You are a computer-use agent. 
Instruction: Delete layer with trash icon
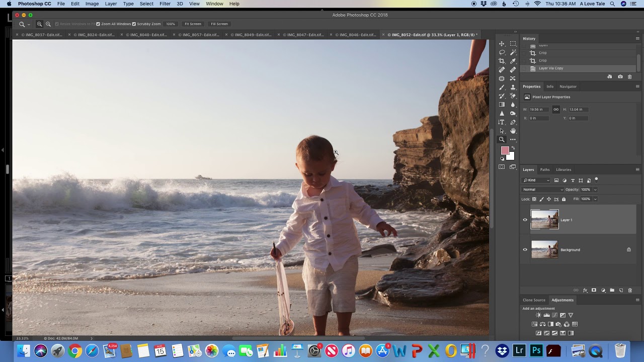[x=629, y=290]
